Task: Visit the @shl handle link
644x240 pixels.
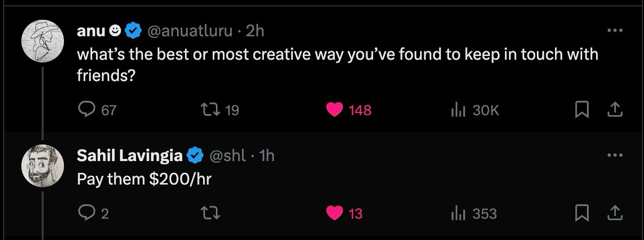Action: point(228,156)
